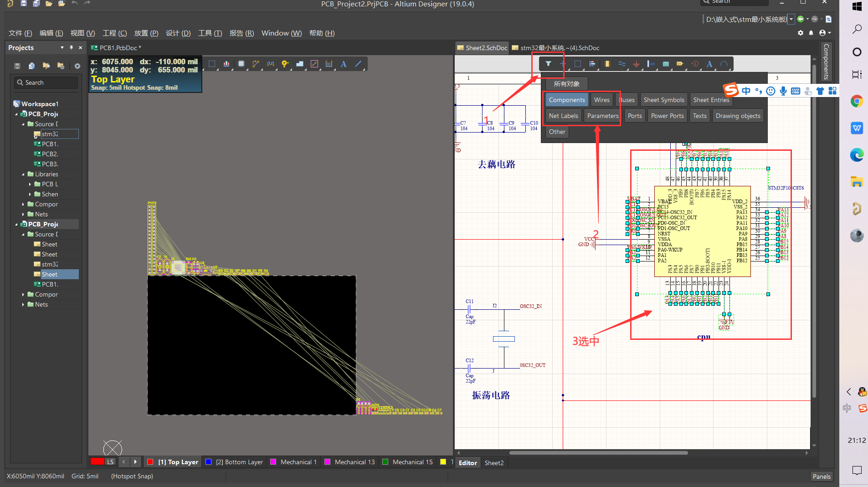The height and width of the screenshot is (487, 868).
Task: Open the 工具 (T) menu
Action: (x=210, y=33)
